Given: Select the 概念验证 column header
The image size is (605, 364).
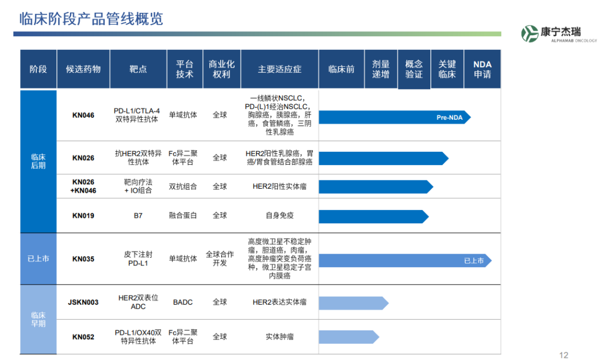Looking at the screenshot, I should click(x=414, y=69).
